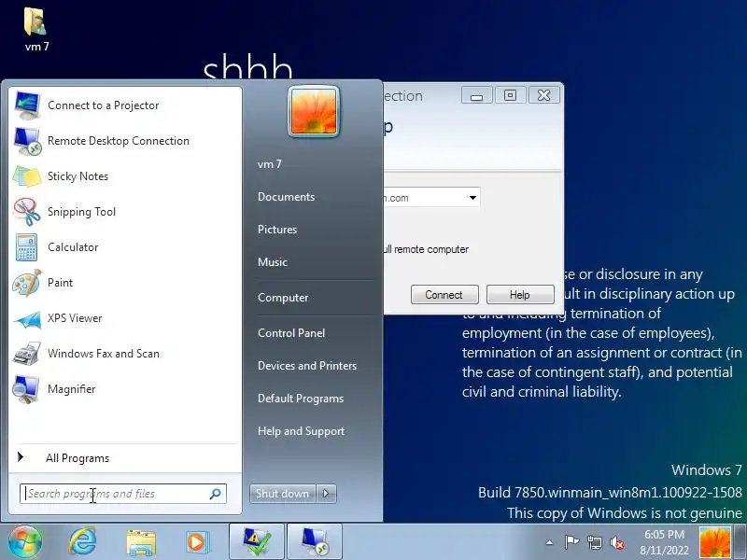The width and height of the screenshot is (747, 560).
Task: Open Help and Support
Action: (x=301, y=431)
